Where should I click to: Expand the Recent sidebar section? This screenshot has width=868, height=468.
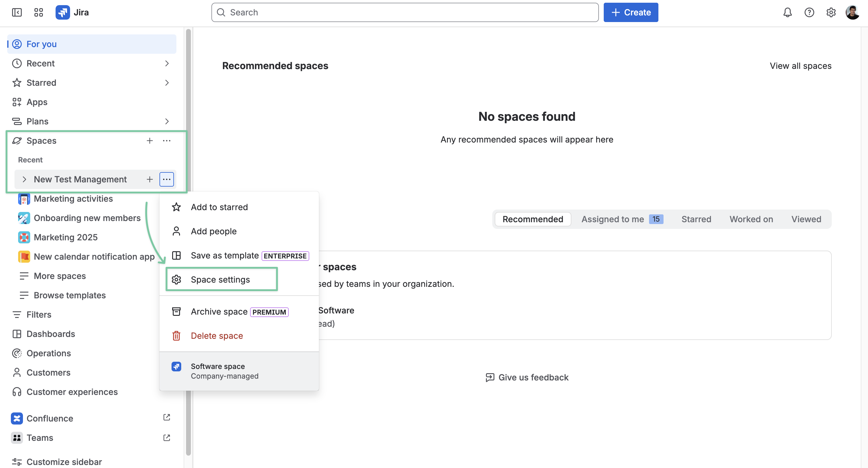[x=167, y=63]
